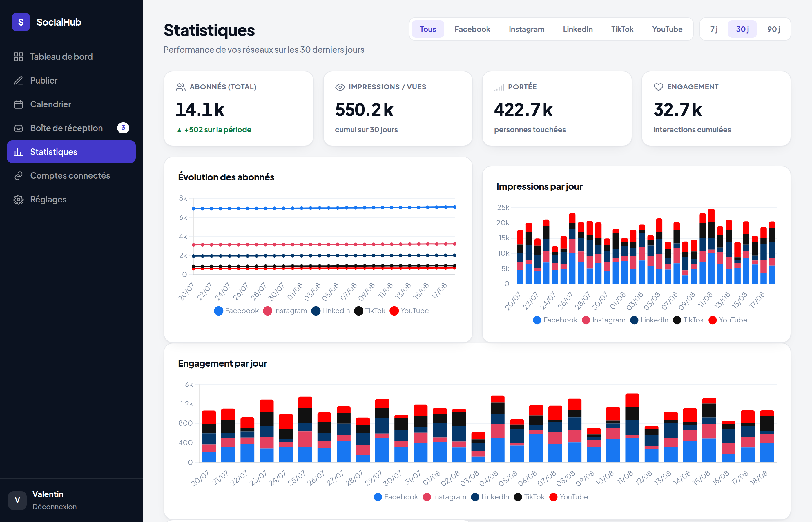This screenshot has width=812, height=522.
Task: Click the Abonnés users icon
Action: coord(181,87)
